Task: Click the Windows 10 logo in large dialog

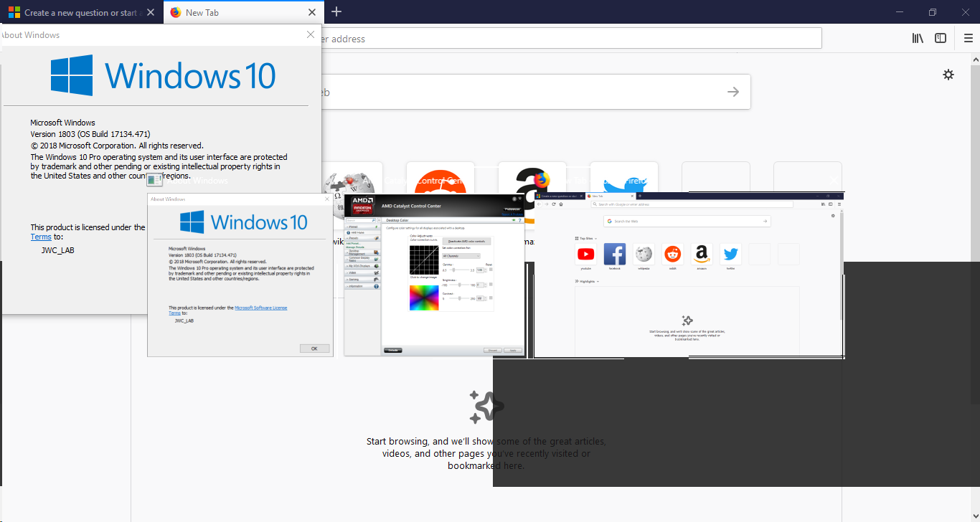Action: (163, 75)
